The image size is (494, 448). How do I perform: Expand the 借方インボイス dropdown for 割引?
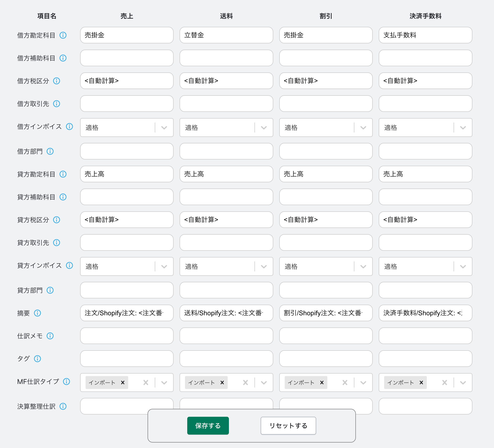pyautogui.click(x=363, y=128)
